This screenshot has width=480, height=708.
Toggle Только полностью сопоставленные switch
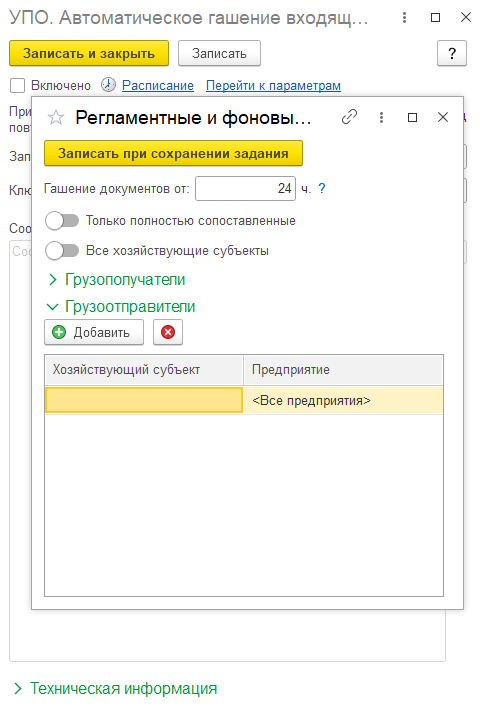click(62, 221)
